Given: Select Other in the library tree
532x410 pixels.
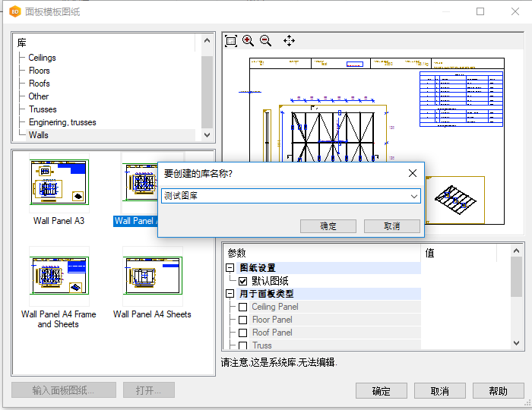Looking at the screenshot, I should [x=39, y=96].
